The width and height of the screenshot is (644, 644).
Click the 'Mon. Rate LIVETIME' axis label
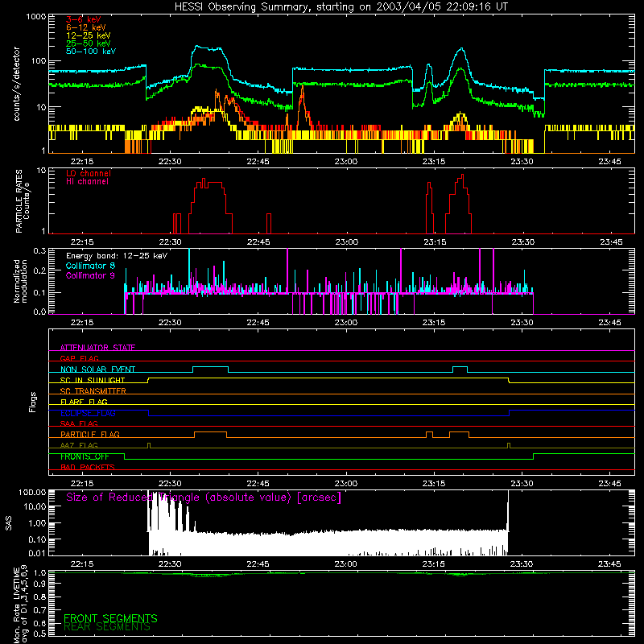point(16,605)
